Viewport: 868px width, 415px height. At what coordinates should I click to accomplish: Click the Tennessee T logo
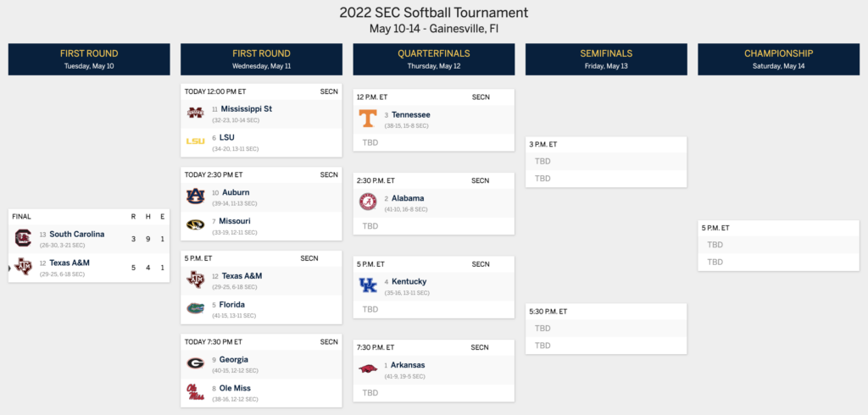(368, 119)
